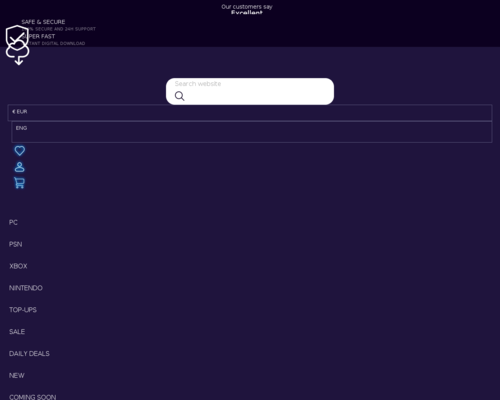Open the shopping cart icon

(x=19, y=183)
